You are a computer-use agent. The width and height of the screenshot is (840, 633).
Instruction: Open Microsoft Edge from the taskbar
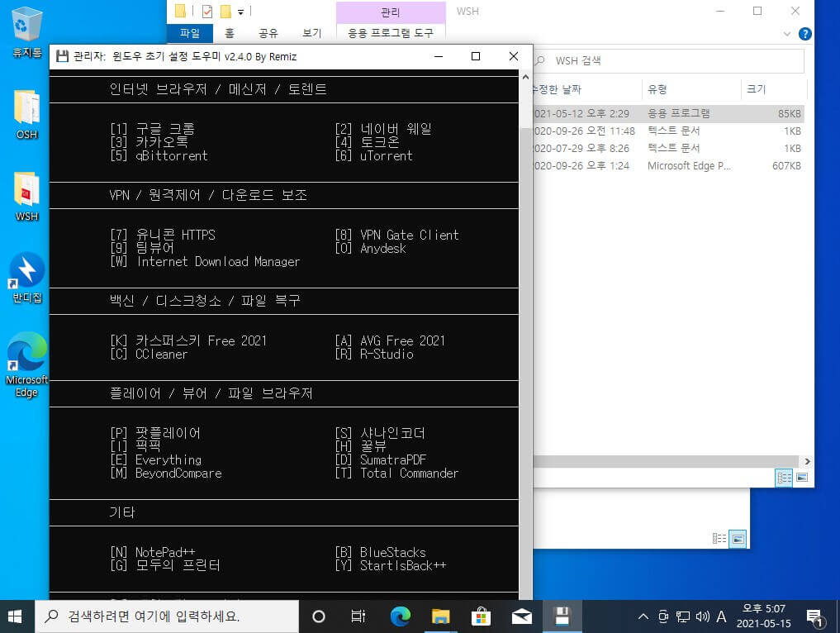click(x=401, y=616)
